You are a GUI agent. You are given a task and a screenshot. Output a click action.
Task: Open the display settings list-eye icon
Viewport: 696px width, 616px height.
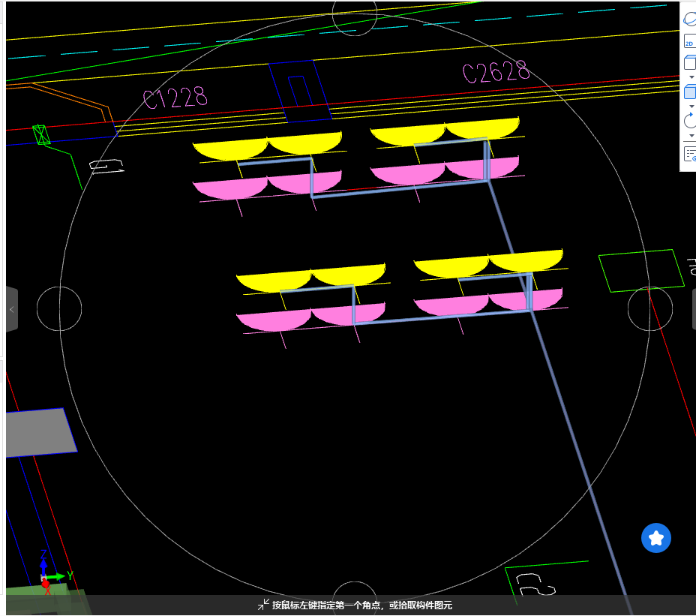[690, 154]
